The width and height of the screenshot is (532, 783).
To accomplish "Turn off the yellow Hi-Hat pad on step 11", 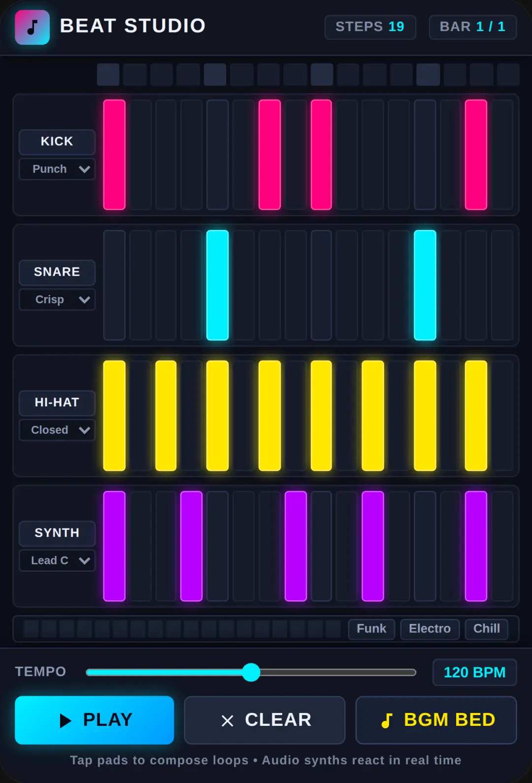I will 373,416.
